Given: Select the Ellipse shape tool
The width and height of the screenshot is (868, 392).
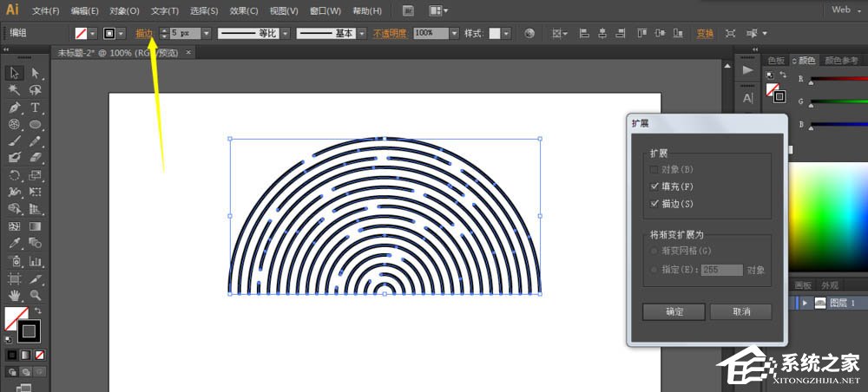Looking at the screenshot, I should (36, 124).
